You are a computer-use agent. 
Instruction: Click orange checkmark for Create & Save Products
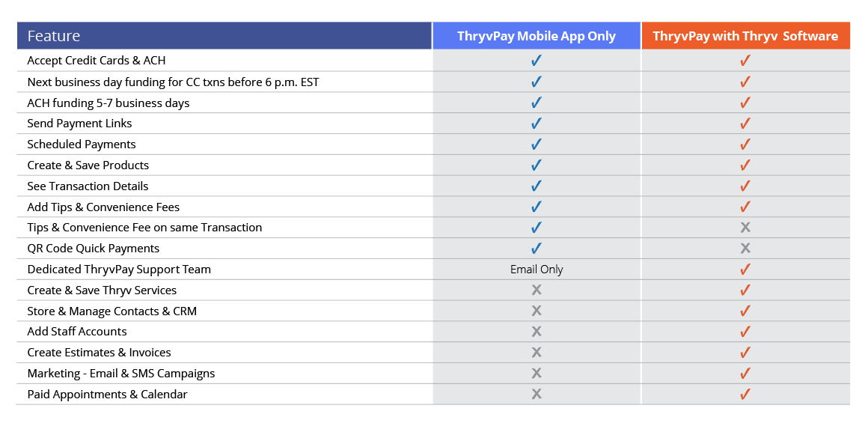[x=745, y=165]
